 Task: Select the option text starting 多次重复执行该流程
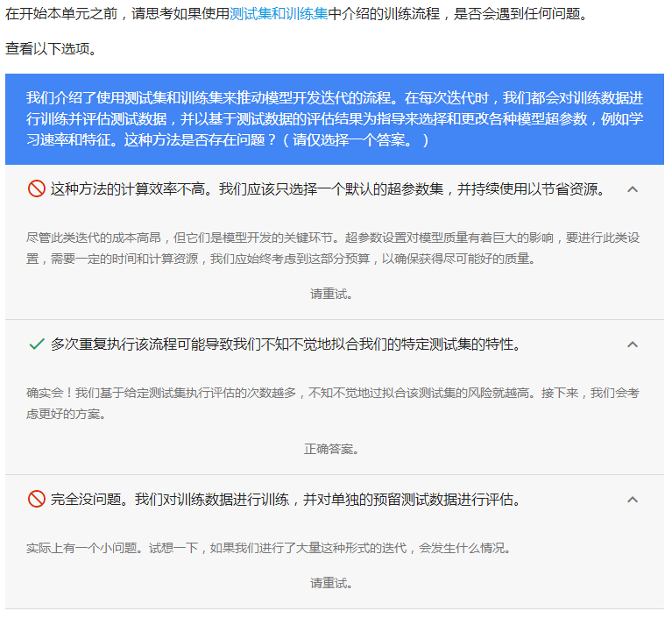click(286, 345)
